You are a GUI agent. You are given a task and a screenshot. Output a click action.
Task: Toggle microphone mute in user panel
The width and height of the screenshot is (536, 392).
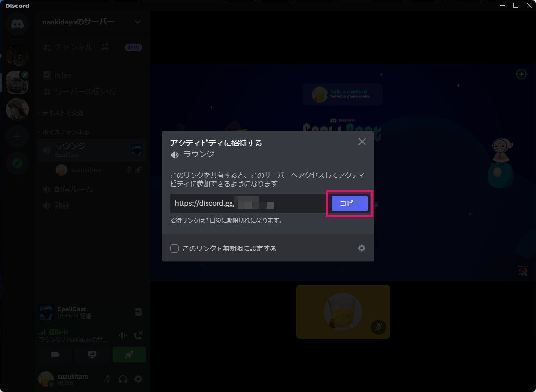click(x=107, y=379)
